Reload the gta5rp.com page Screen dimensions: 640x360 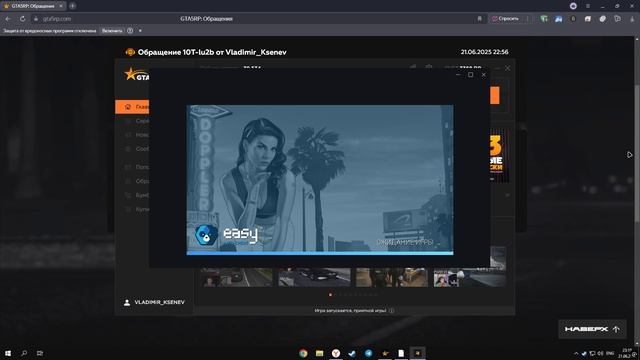(22, 19)
